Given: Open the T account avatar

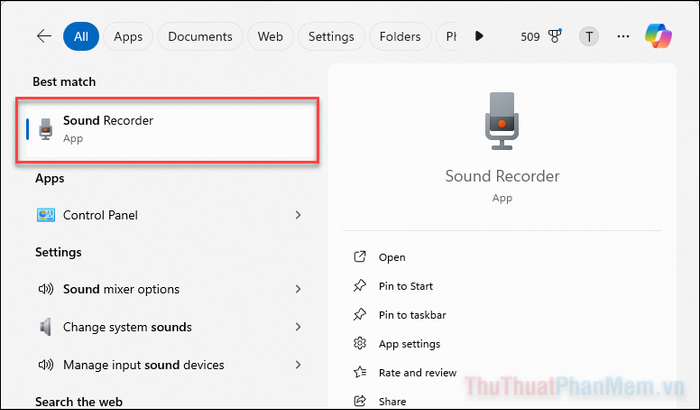Looking at the screenshot, I should click(x=589, y=37).
